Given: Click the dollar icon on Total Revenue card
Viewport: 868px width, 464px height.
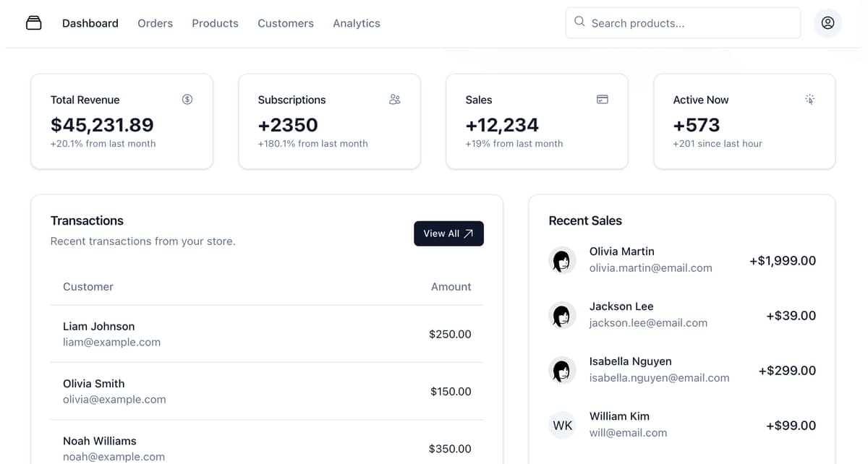Looking at the screenshot, I should pyautogui.click(x=187, y=99).
